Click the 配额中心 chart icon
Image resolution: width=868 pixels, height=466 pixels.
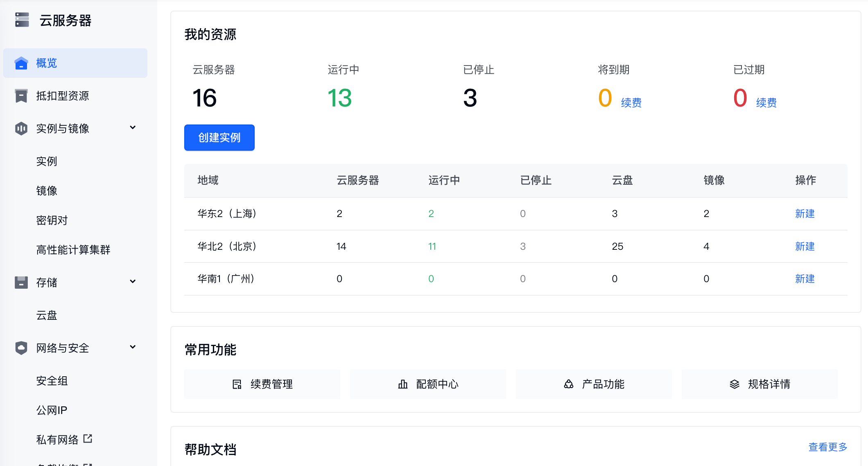coord(403,384)
